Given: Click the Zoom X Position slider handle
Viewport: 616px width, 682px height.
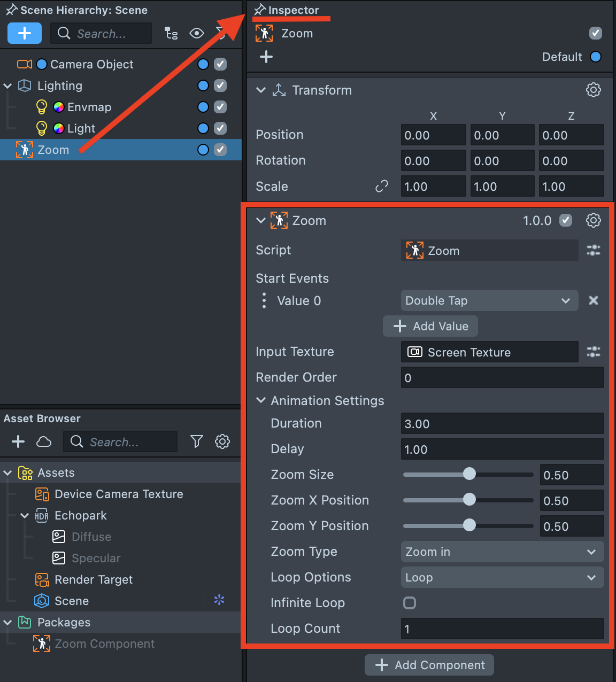Looking at the screenshot, I should pos(469,500).
